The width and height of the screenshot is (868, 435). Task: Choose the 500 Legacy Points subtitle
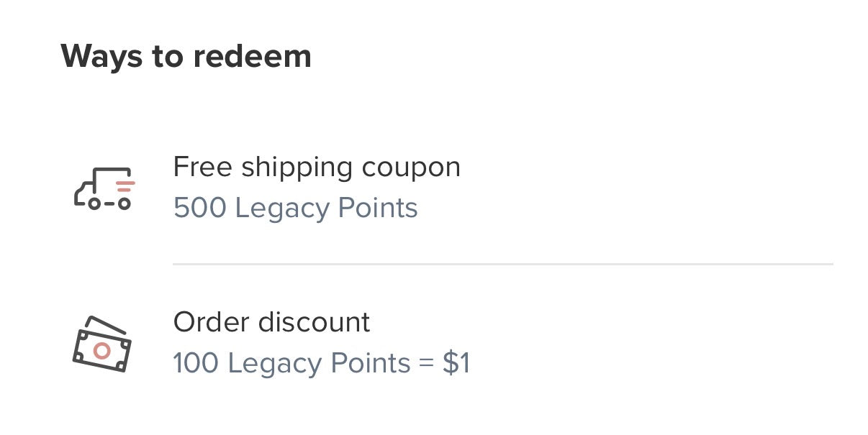[x=295, y=208]
